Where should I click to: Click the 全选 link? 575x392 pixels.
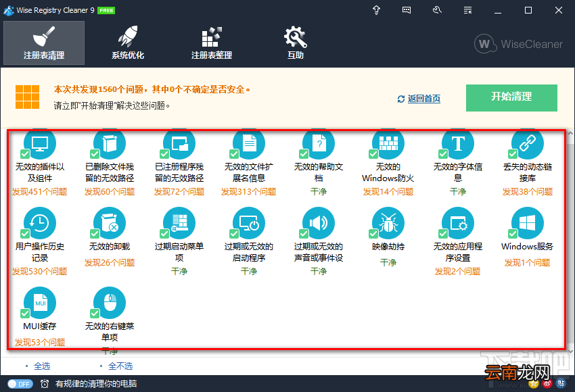[42, 366]
